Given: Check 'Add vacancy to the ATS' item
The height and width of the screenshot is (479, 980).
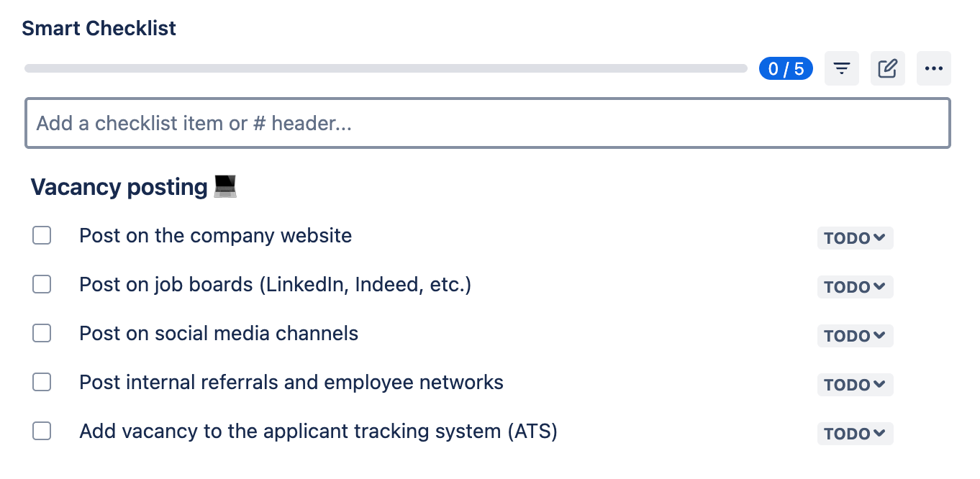Looking at the screenshot, I should pos(42,431).
